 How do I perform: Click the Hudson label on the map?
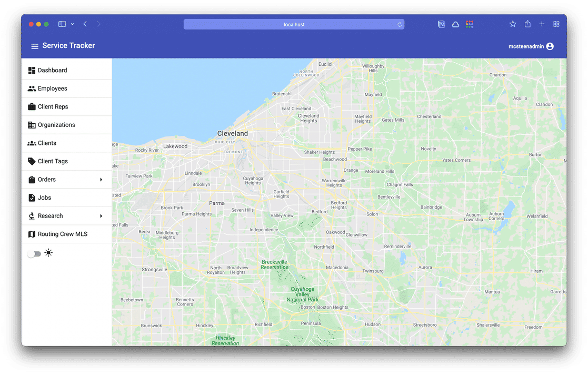373,324
